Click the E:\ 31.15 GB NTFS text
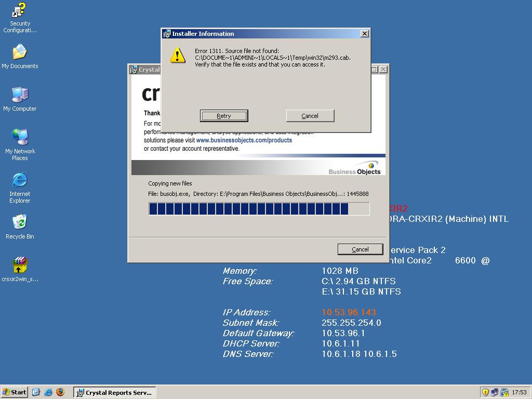 pyautogui.click(x=362, y=291)
